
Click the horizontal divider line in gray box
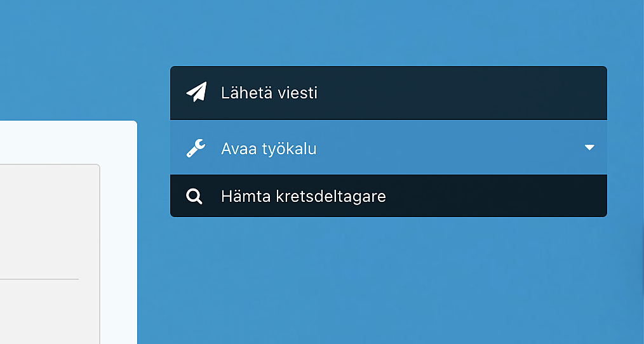[39, 279]
